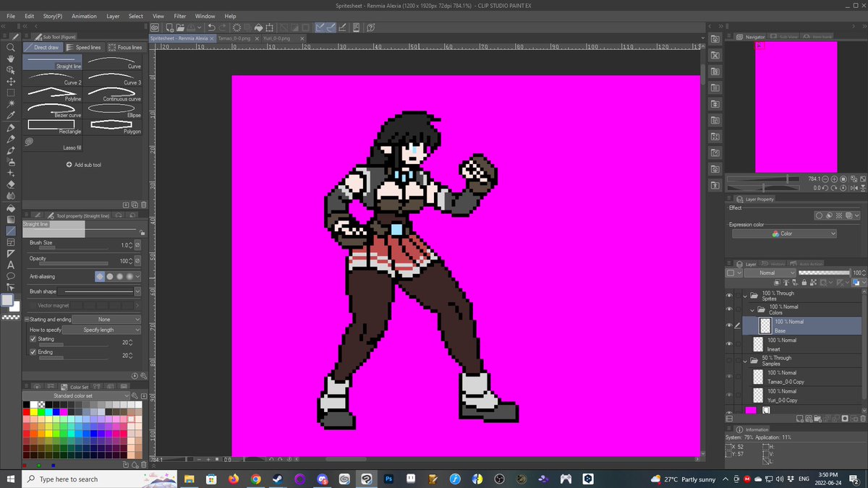868x488 pixels.
Task: Choose the Ellipse sub tool
Action: point(113,111)
